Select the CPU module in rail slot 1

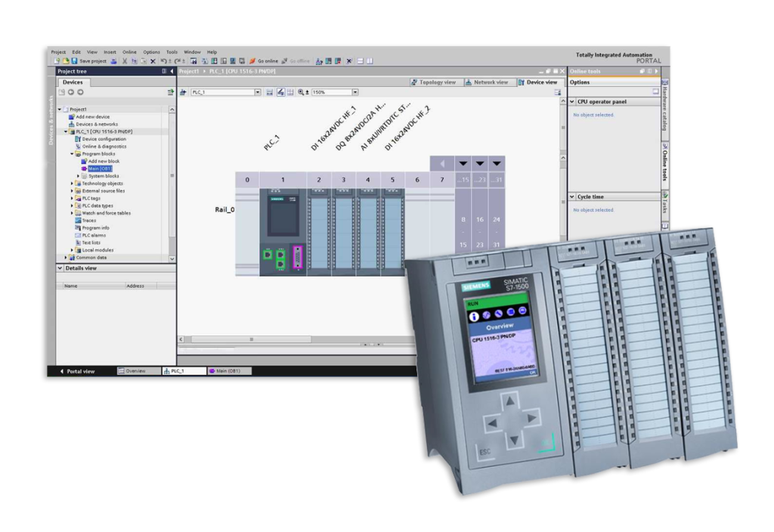coord(283,232)
